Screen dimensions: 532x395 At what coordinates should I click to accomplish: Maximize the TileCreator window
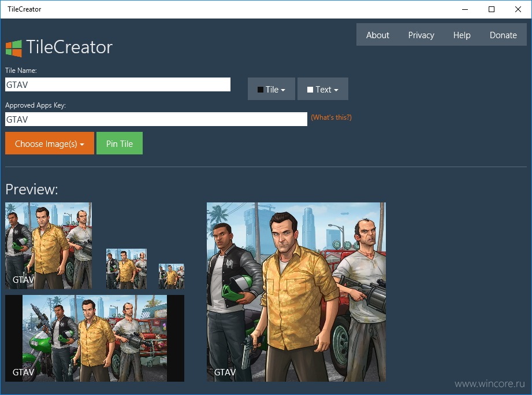(x=492, y=9)
